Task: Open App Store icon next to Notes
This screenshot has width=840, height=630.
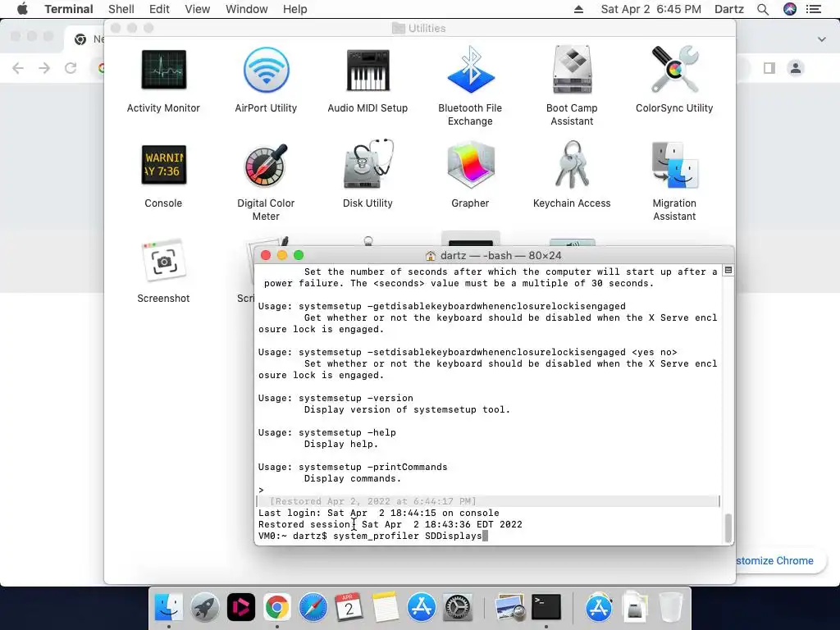Action: click(422, 607)
